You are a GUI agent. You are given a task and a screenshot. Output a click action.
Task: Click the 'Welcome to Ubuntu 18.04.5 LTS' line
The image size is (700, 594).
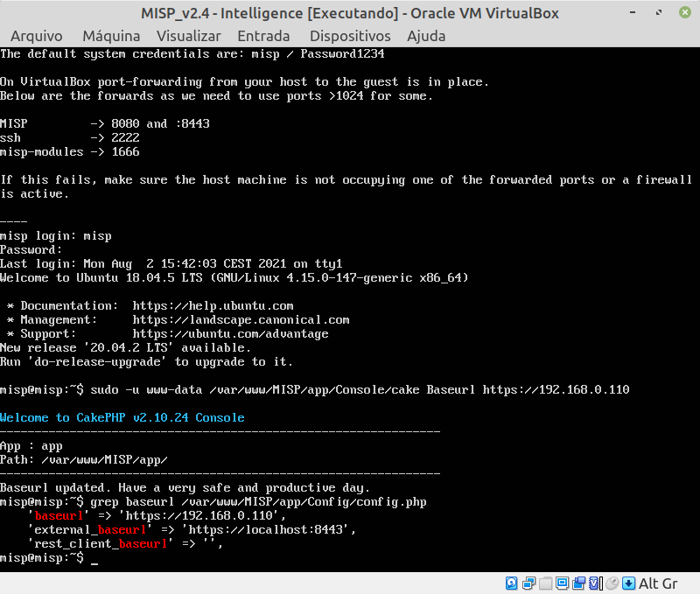pos(234,277)
